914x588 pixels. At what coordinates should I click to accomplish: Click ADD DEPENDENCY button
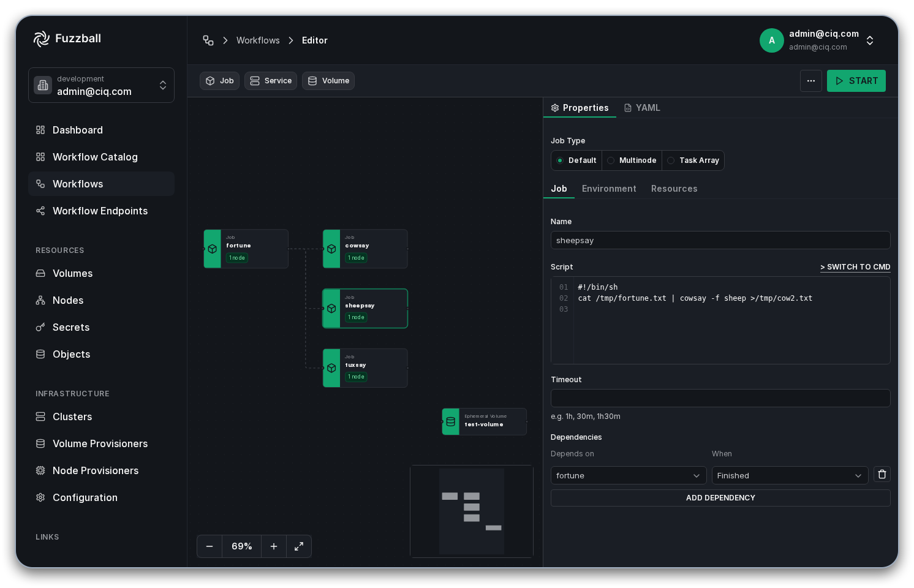tap(720, 498)
